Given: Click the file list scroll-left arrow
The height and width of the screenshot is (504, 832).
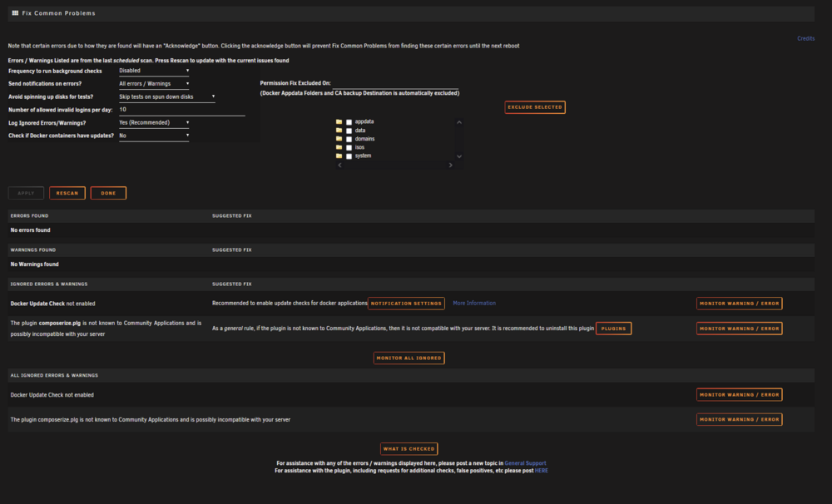Looking at the screenshot, I should (340, 165).
